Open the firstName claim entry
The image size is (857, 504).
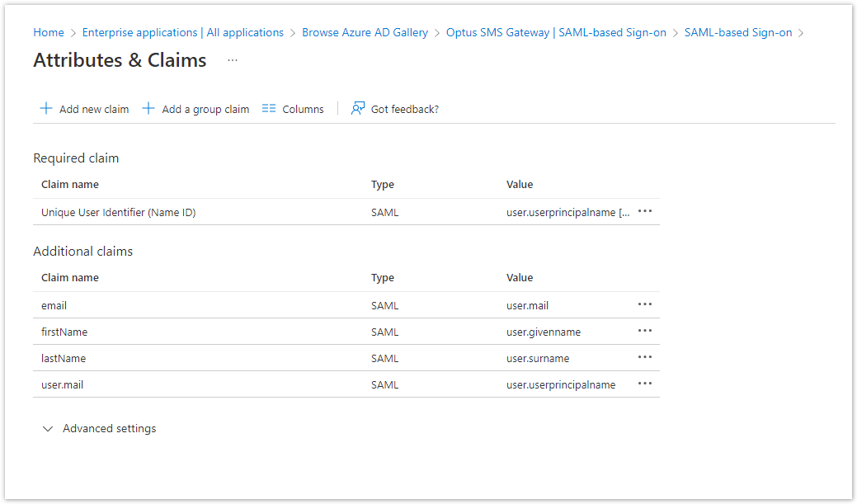(64, 332)
